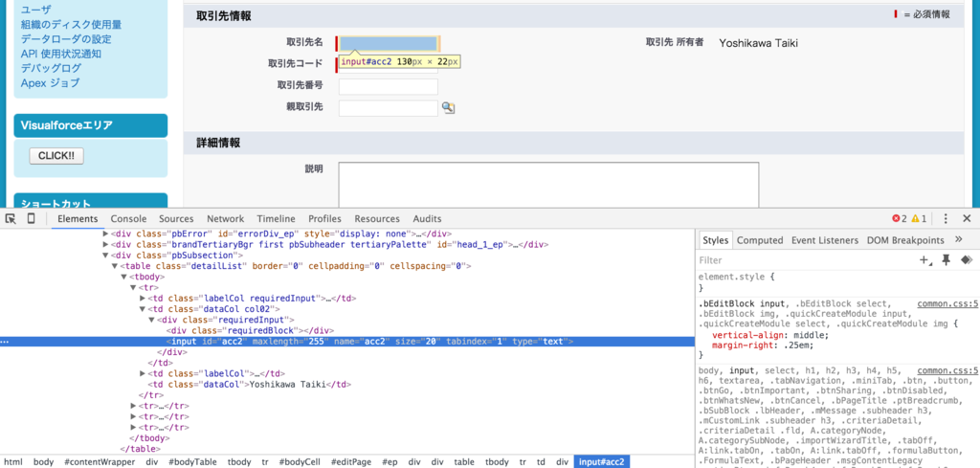Open the ユーザ sidebar link
The height and width of the screenshot is (468, 980).
tap(36, 10)
